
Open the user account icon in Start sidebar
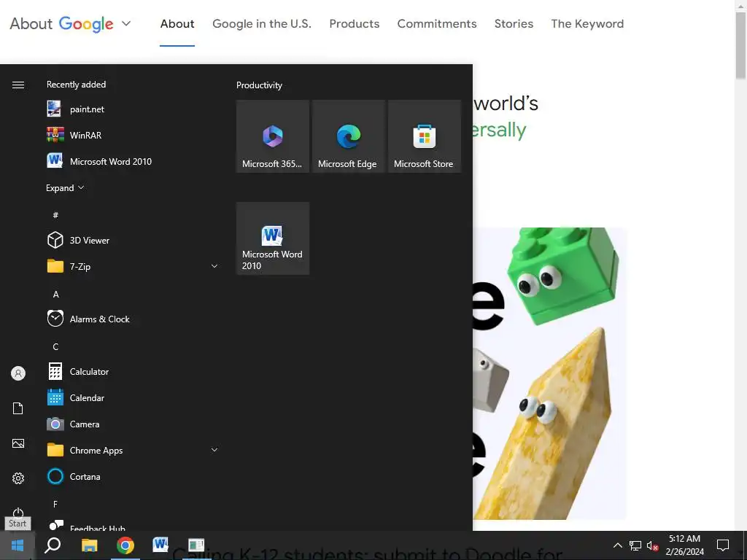18,373
